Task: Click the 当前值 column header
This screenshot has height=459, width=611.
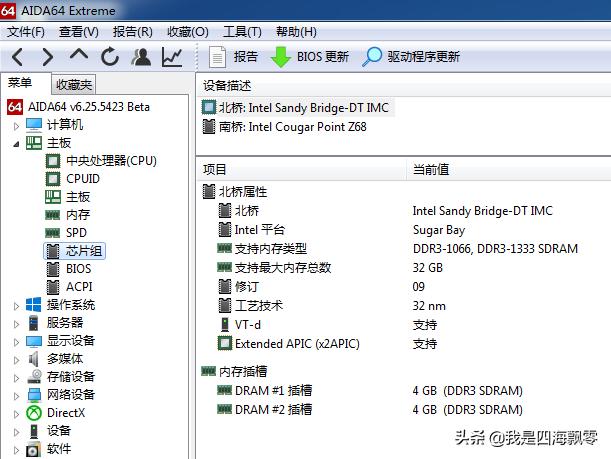Action: coord(509,170)
